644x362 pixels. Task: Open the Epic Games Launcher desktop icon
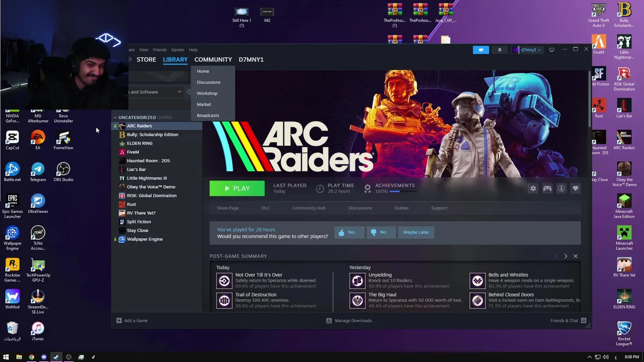(x=13, y=207)
